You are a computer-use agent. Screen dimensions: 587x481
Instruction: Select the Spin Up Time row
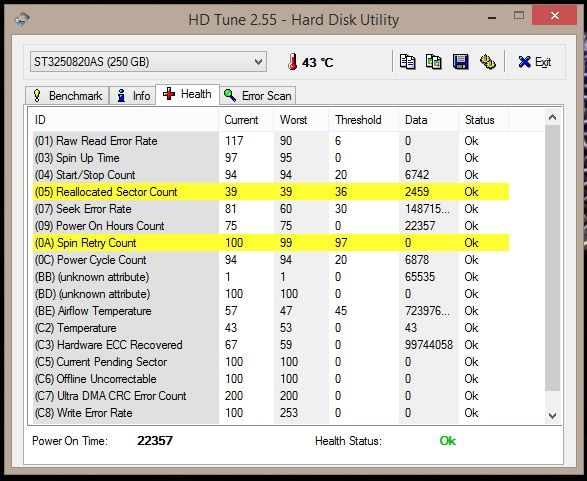271,158
